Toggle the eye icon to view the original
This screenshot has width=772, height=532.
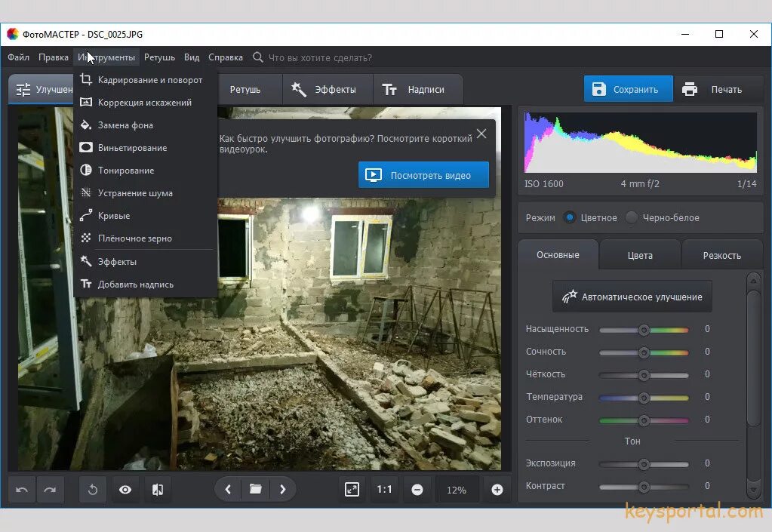tap(125, 490)
